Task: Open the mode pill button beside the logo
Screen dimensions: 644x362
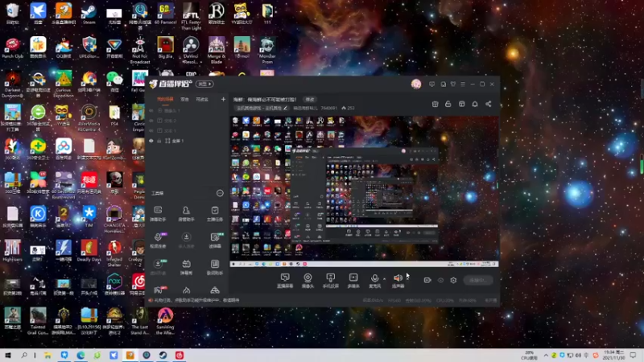Action: pos(204,84)
